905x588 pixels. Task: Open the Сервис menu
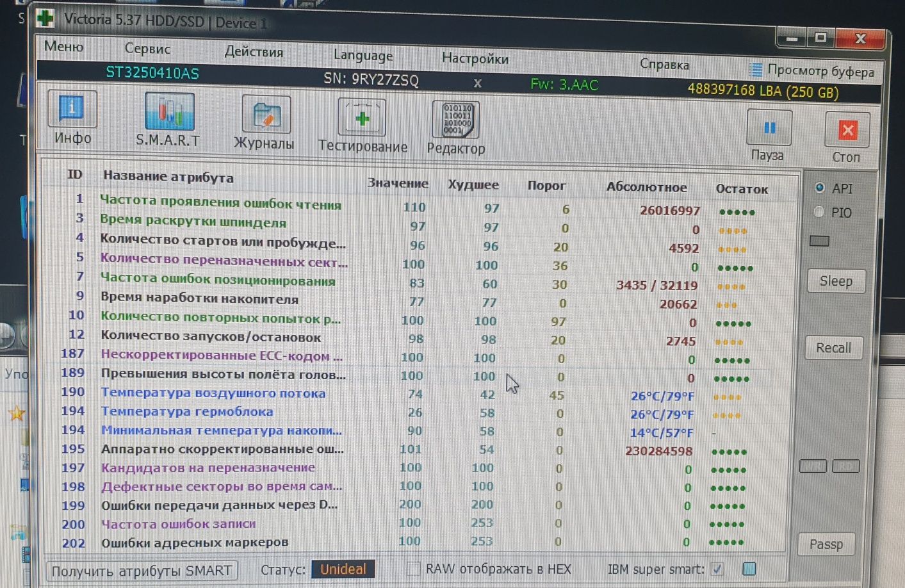tap(147, 49)
